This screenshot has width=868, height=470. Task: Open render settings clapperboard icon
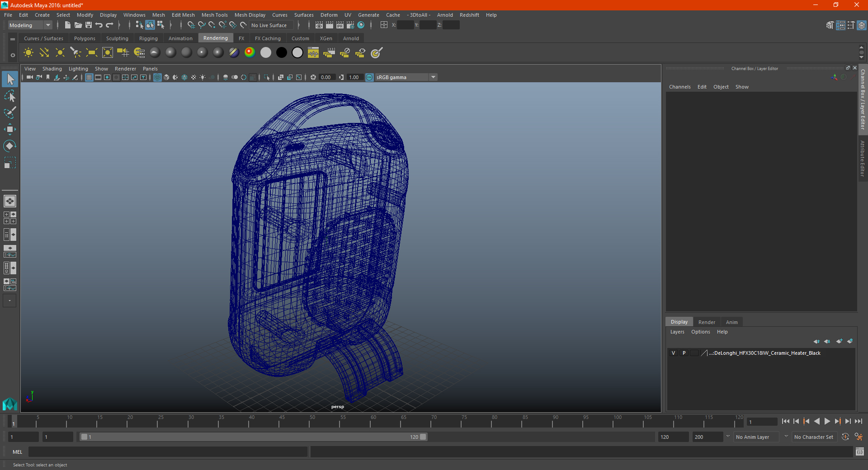tap(350, 25)
